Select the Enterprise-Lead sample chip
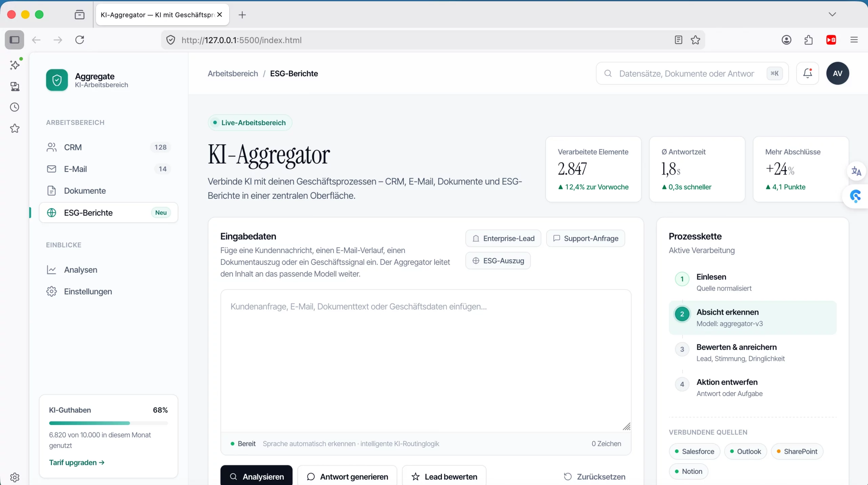 point(503,238)
